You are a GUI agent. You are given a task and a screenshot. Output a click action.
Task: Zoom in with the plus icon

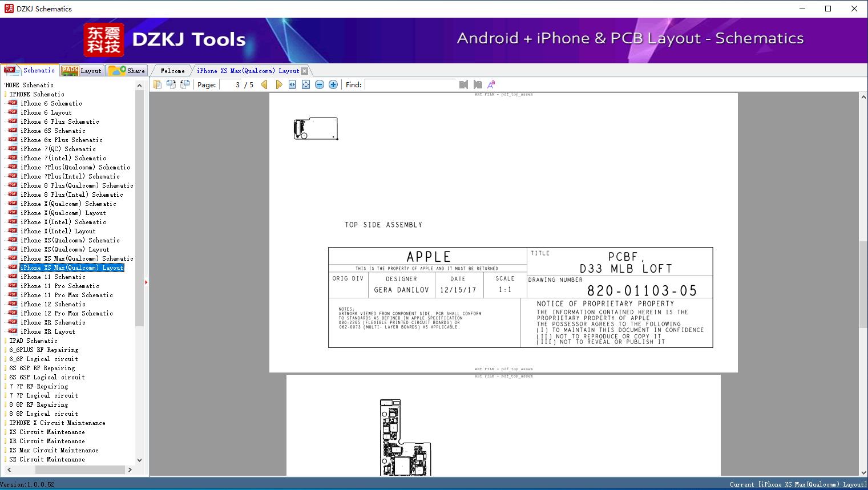(333, 84)
